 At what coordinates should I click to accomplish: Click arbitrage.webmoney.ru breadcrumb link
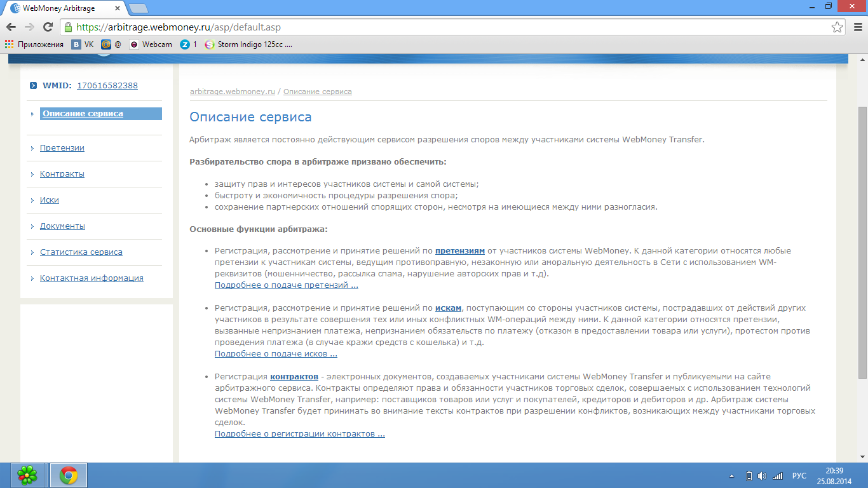coord(233,91)
